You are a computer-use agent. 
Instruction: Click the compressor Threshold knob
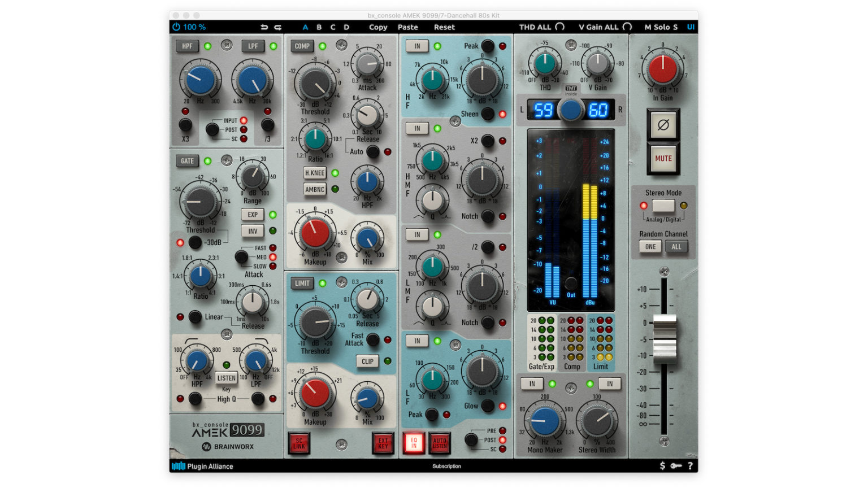[x=315, y=84]
